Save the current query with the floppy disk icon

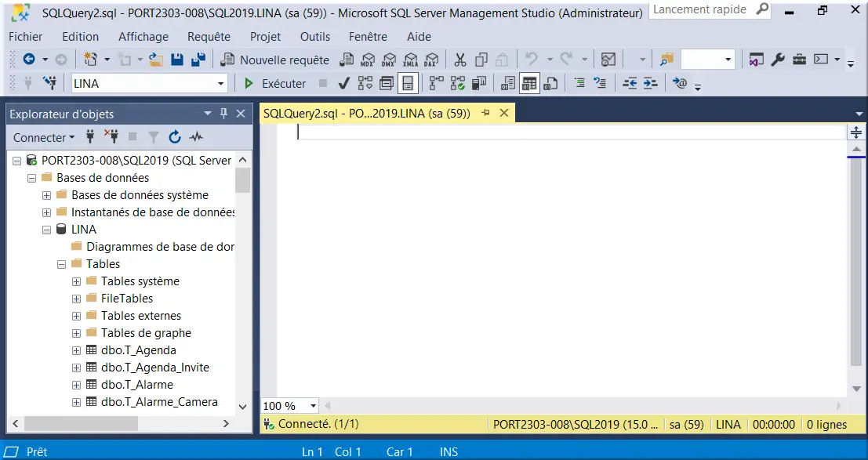(x=177, y=60)
